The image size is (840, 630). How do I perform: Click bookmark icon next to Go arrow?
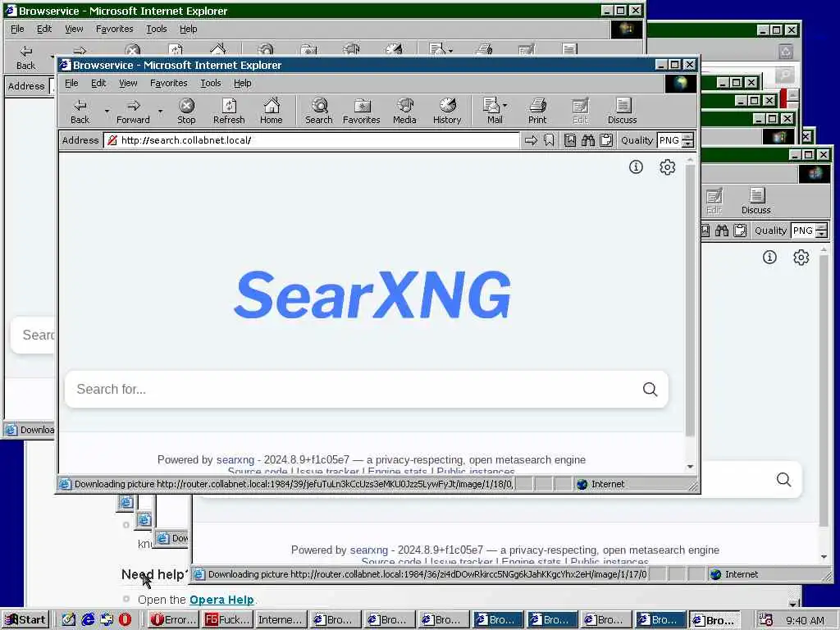coord(549,140)
